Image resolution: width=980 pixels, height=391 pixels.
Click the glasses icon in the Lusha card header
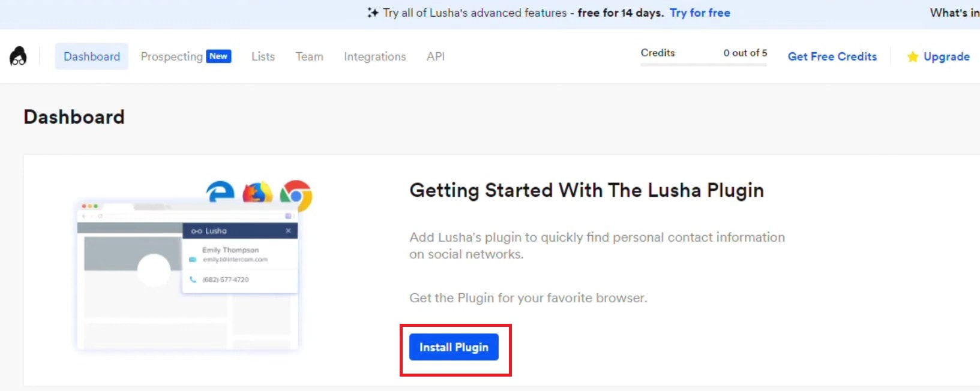(198, 230)
